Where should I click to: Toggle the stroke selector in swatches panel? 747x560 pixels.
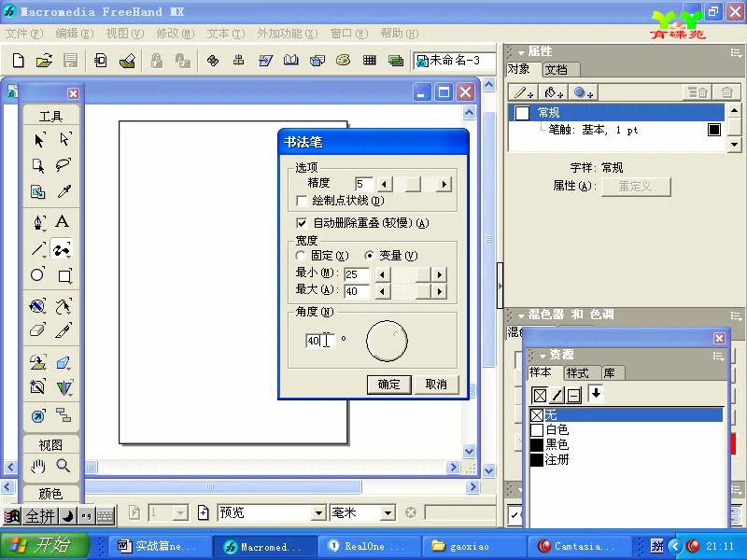[x=557, y=395]
